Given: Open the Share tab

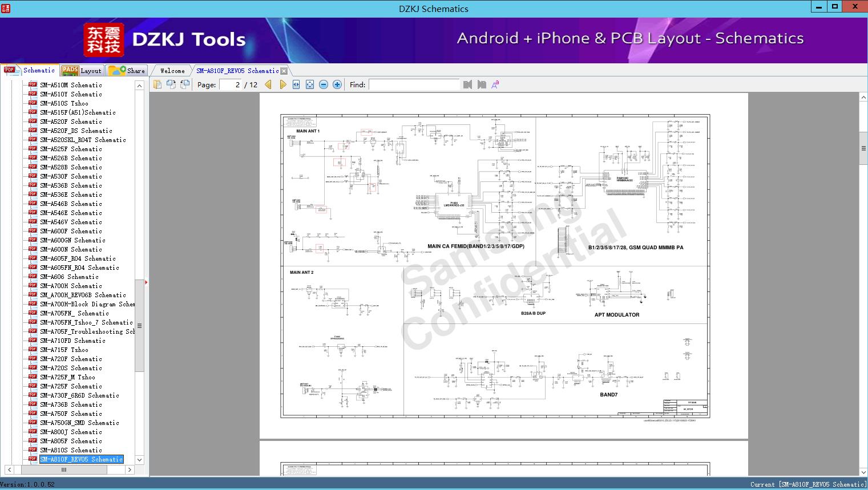Looking at the screenshot, I should 127,71.
